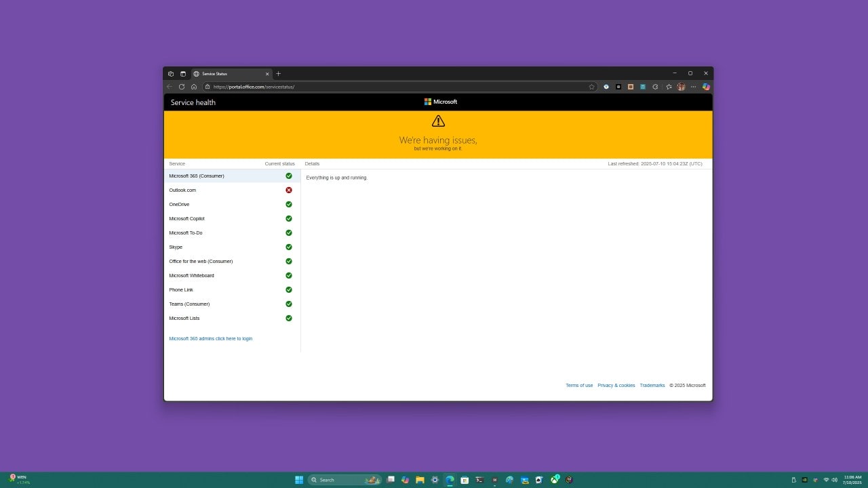Click the warning triangle in the yellow banner
The width and height of the screenshot is (868, 488).
(438, 121)
